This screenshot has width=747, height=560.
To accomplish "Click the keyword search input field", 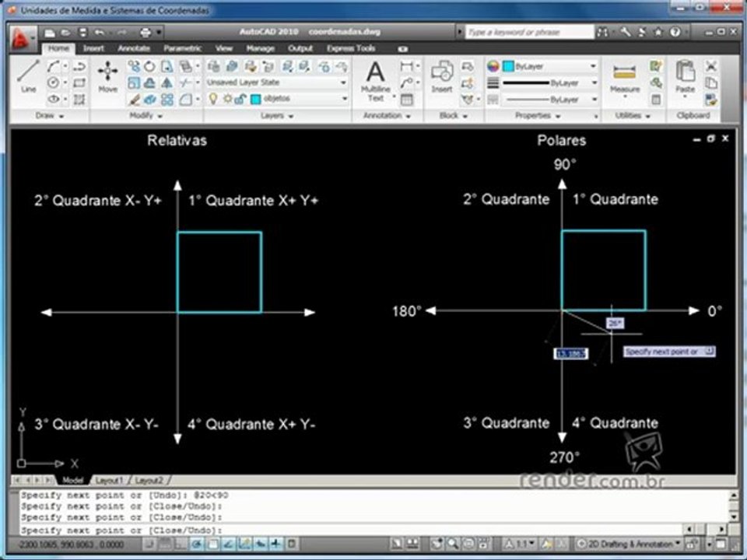I will click(x=529, y=32).
